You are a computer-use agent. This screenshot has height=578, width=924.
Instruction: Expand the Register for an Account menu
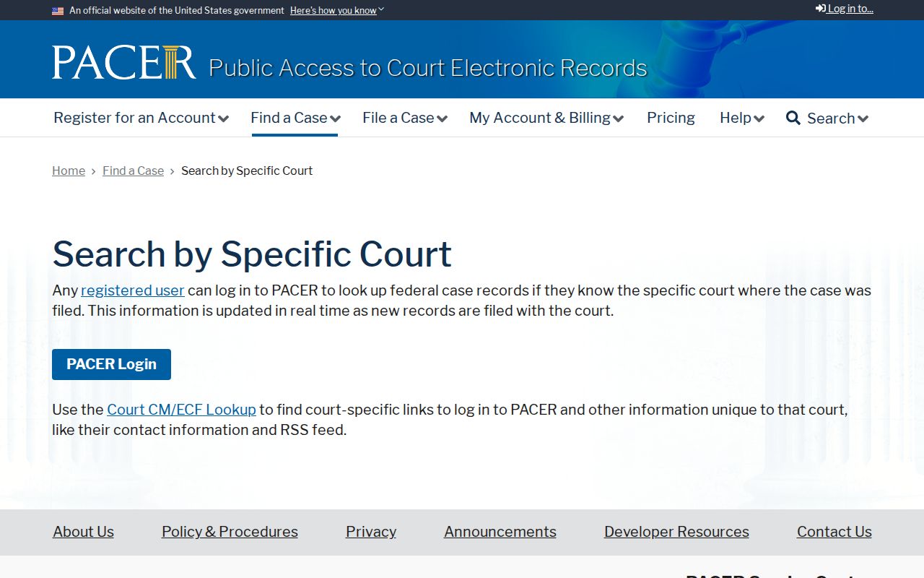[141, 118]
